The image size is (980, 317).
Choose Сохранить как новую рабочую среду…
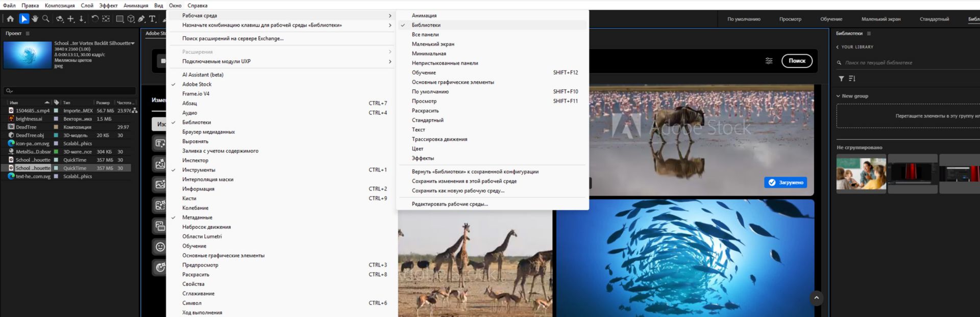pyautogui.click(x=458, y=191)
